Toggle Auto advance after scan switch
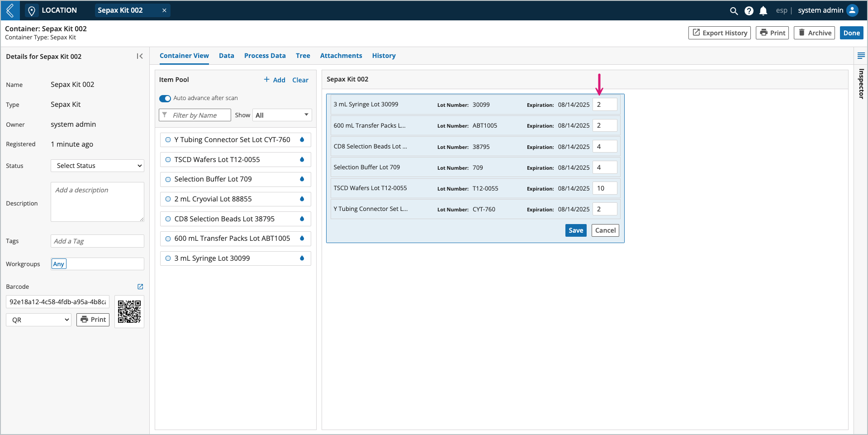The image size is (868, 435). 165,98
